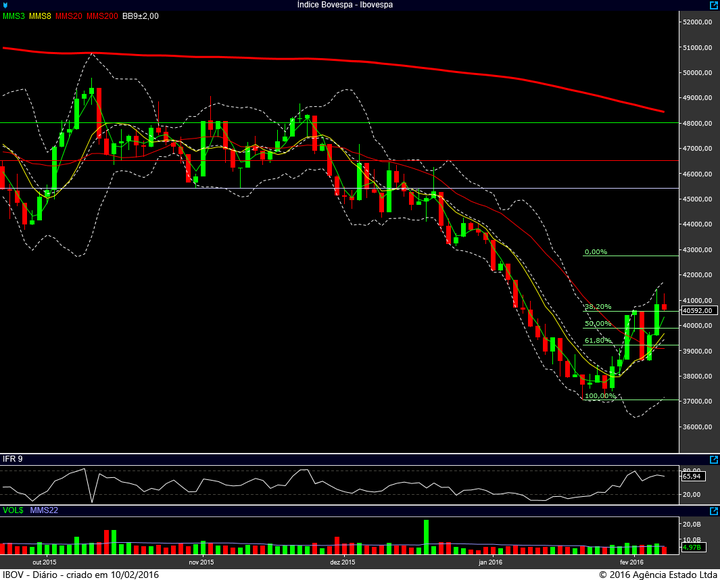
Task: Click the IFR value tag 65,94
Action: pos(692,477)
